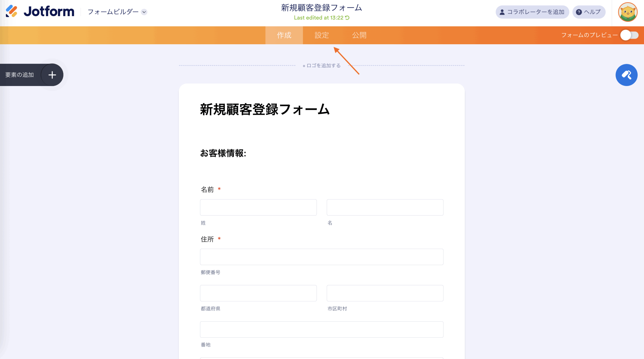This screenshot has height=359, width=644.
Task: Click the form title in header
Action: tap(321, 8)
